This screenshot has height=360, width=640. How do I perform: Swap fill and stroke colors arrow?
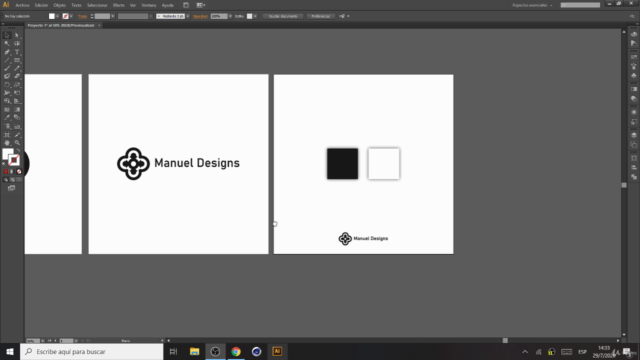[18, 151]
